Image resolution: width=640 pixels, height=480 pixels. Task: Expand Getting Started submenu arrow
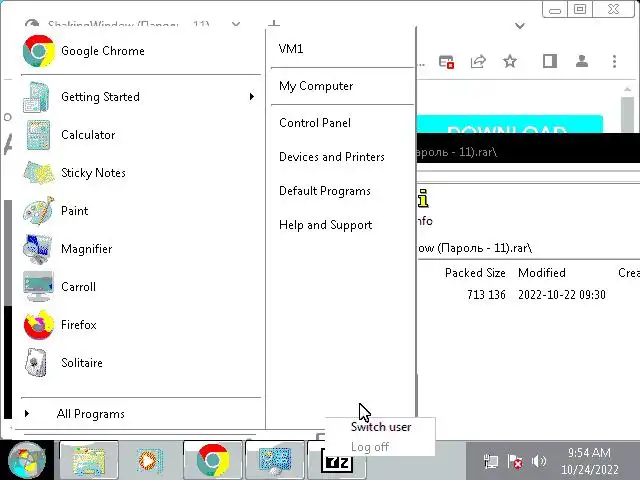[251, 97]
